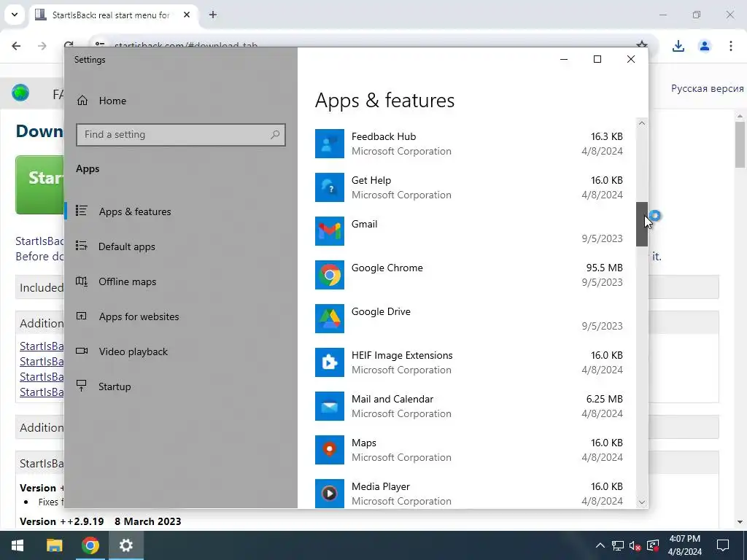Select the Google Drive app name

tap(381, 312)
